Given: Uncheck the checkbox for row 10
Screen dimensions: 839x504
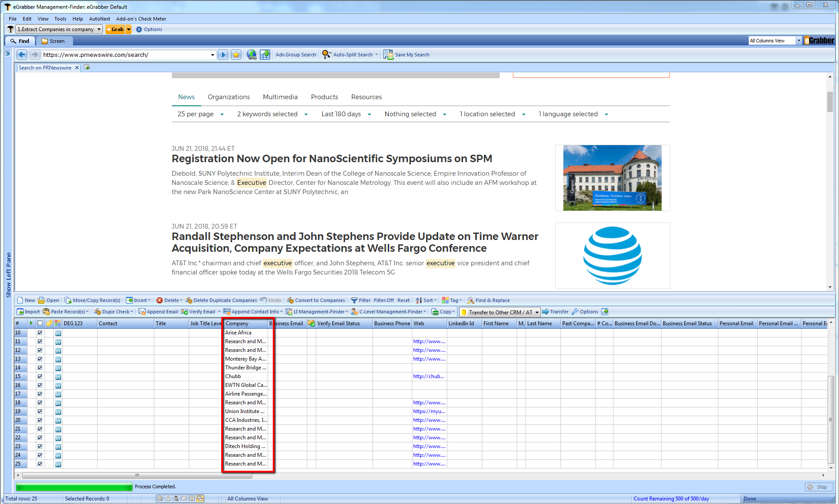Looking at the screenshot, I should click(x=40, y=333).
